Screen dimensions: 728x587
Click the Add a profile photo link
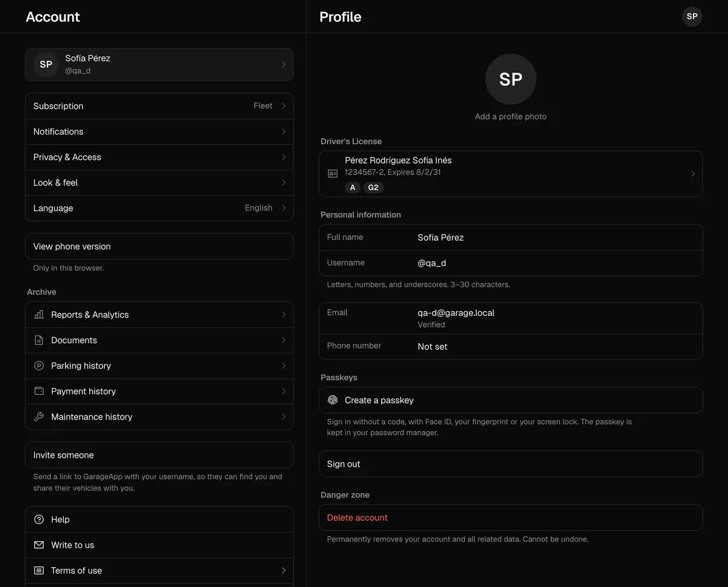coord(511,116)
